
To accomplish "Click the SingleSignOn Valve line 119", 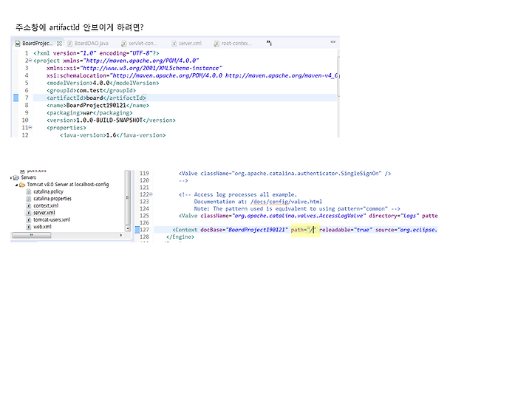I will click(x=284, y=174).
